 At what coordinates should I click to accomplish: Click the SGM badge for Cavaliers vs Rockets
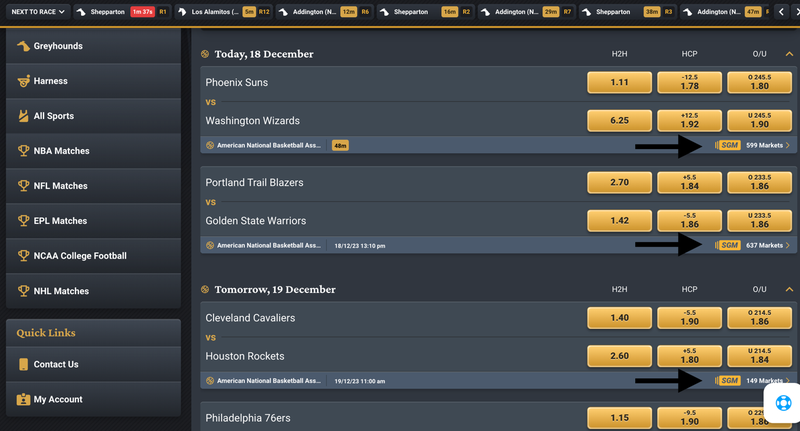[729, 381]
